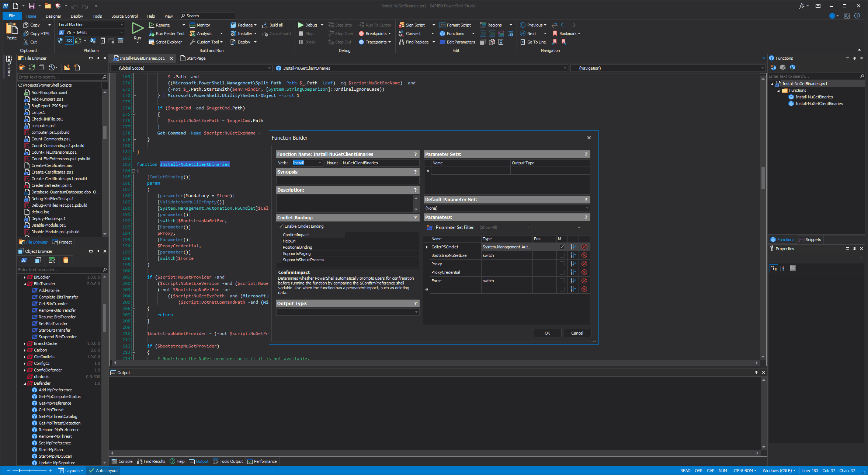Check mandatory box for Proxy parameter
The width and height of the screenshot is (868, 475).
[562, 264]
